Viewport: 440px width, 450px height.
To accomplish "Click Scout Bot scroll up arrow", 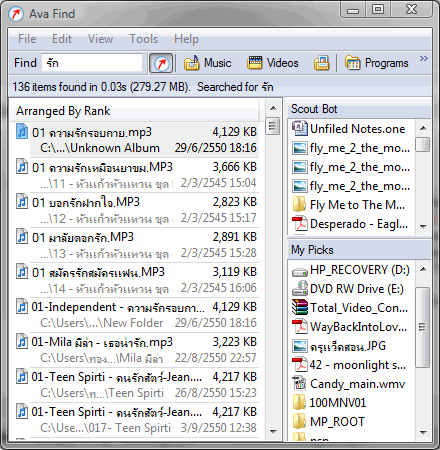I will click(x=423, y=128).
